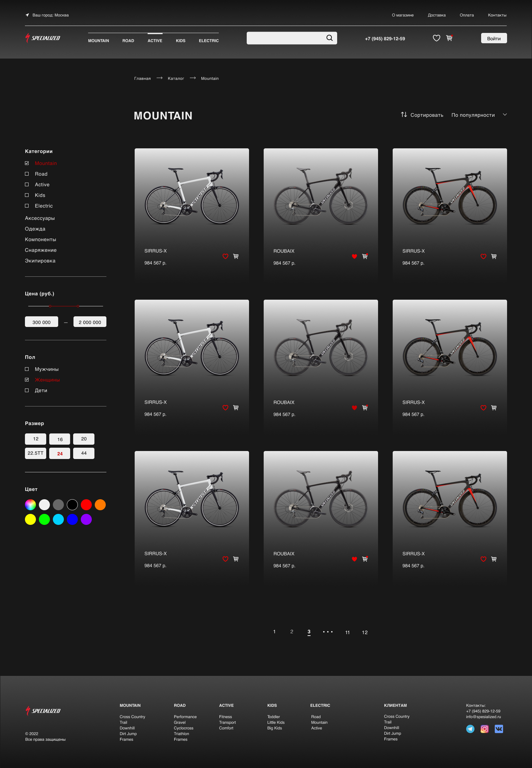Go to Доставка in the top menu
This screenshot has width=532, height=768.
tap(437, 15)
